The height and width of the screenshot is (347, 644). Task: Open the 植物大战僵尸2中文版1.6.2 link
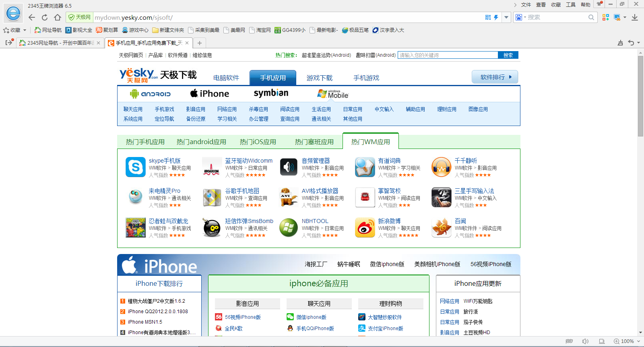tap(157, 301)
